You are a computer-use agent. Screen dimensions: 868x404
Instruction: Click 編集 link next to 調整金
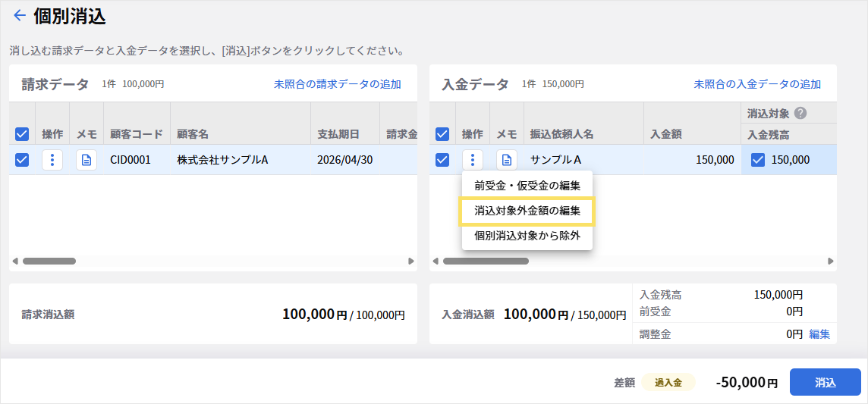coord(819,334)
